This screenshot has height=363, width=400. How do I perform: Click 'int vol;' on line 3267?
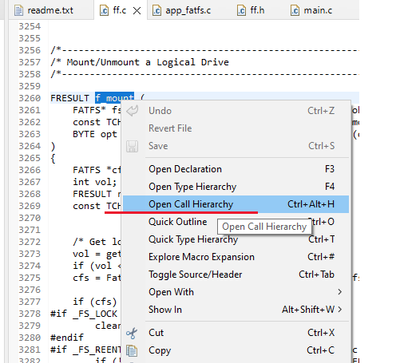point(95,182)
